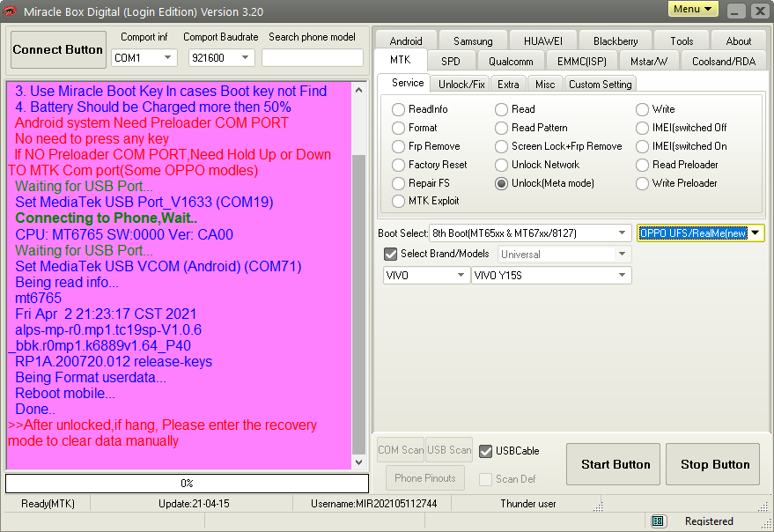Image resolution: width=774 pixels, height=532 pixels.
Task: Choose Screen Lock+Frp Remove option
Action: (x=501, y=146)
